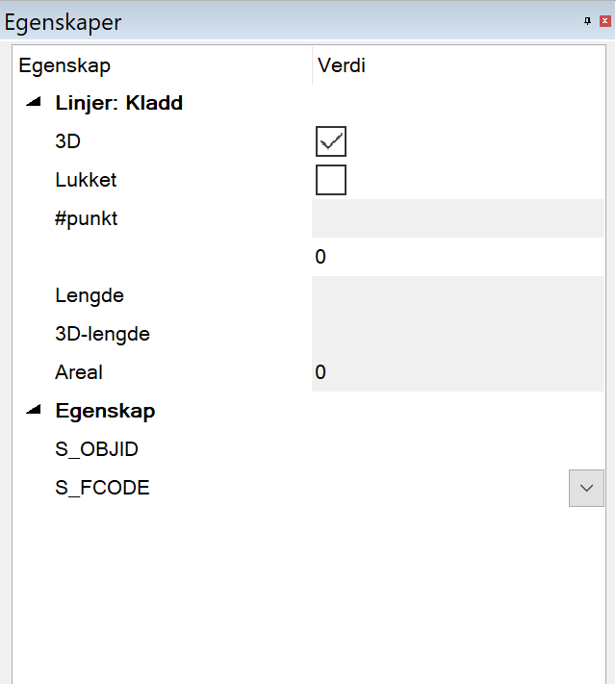Close the Egenskaper panel

604,21
